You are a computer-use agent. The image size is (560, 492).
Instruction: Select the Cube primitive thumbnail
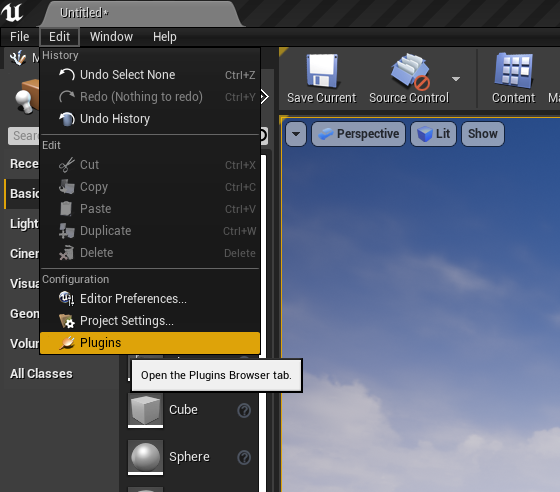tap(145, 410)
